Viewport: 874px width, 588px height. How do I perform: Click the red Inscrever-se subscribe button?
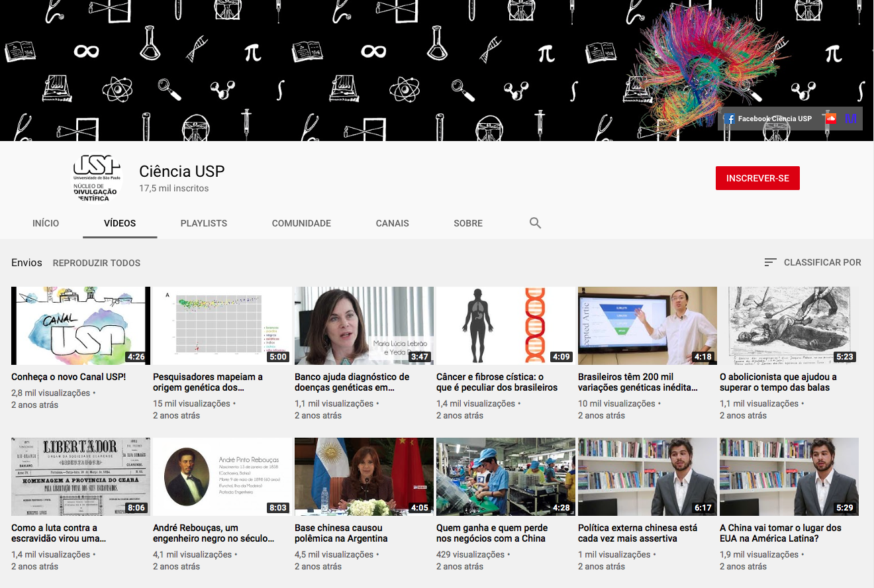click(757, 178)
